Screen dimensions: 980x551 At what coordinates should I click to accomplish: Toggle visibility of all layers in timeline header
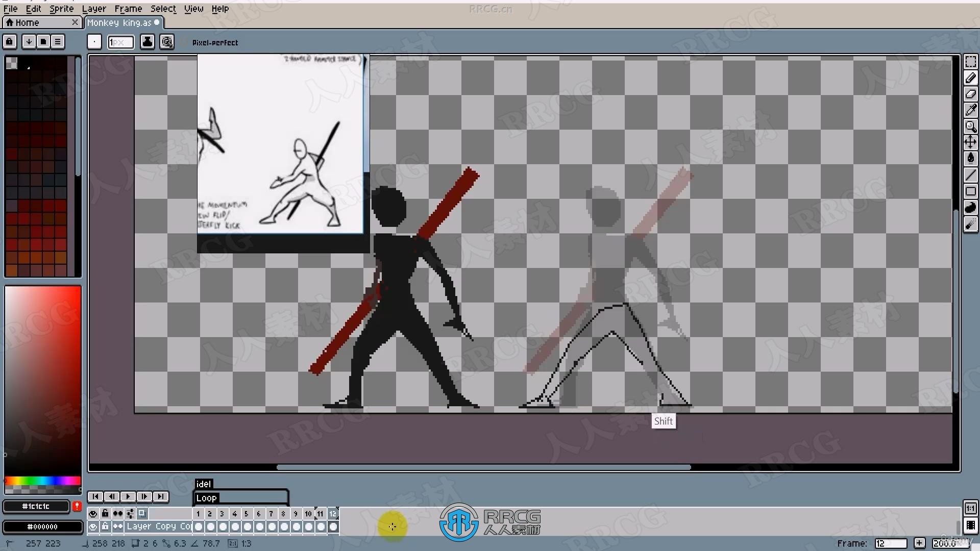[x=93, y=514]
